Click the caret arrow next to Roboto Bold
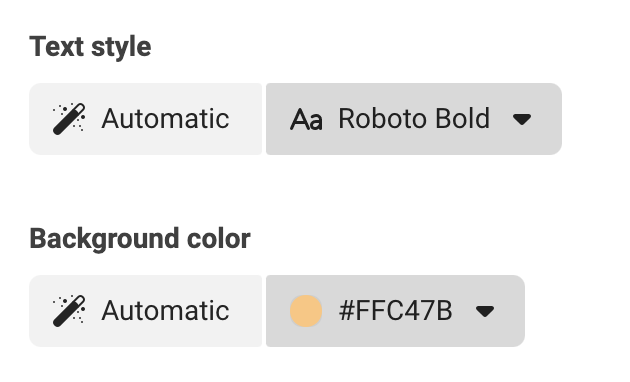630x382 pixels. (522, 119)
